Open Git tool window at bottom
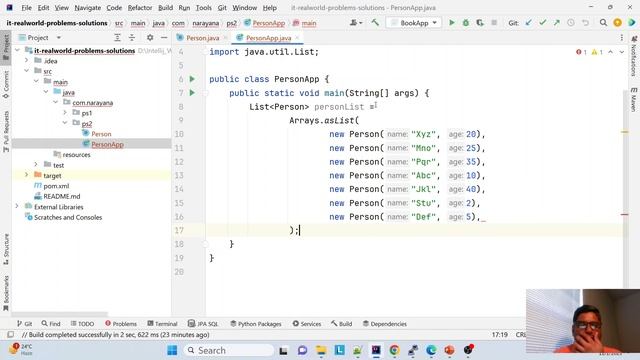 (24, 324)
